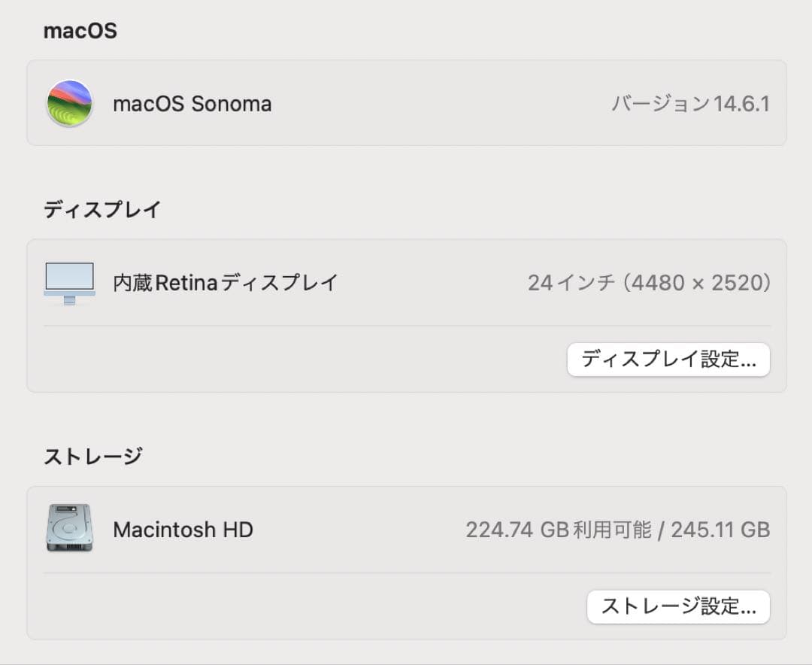Click the 224.74 GB available value
Screen dimensions: 812x665
517,530
